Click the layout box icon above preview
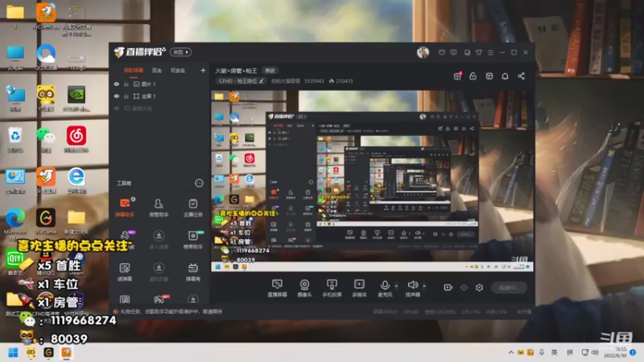The height and width of the screenshot is (362, 644). [x=489, y=76]
